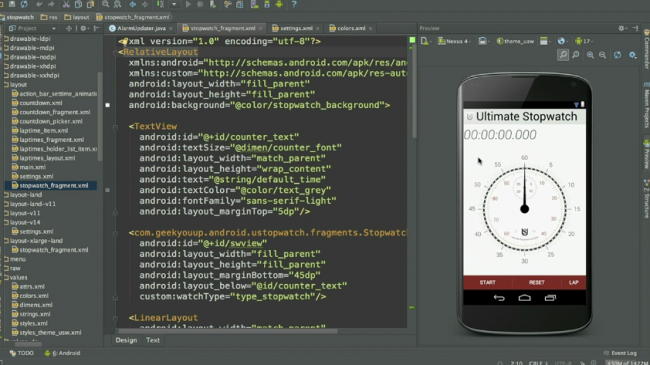Click the actual-size zoom icon in Preview
This screenshot has width=650, height=365.
point(576,55)
